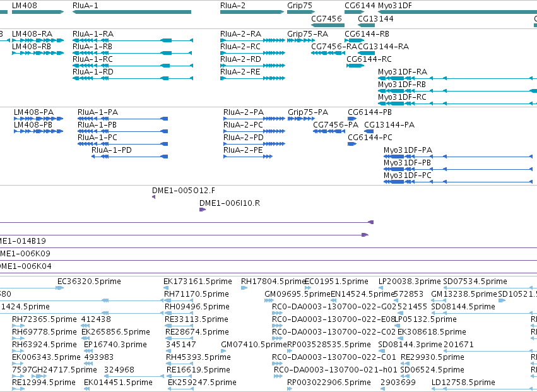Select the RluA-2 gene bar
Screen dimensions: 537x392
252,12
